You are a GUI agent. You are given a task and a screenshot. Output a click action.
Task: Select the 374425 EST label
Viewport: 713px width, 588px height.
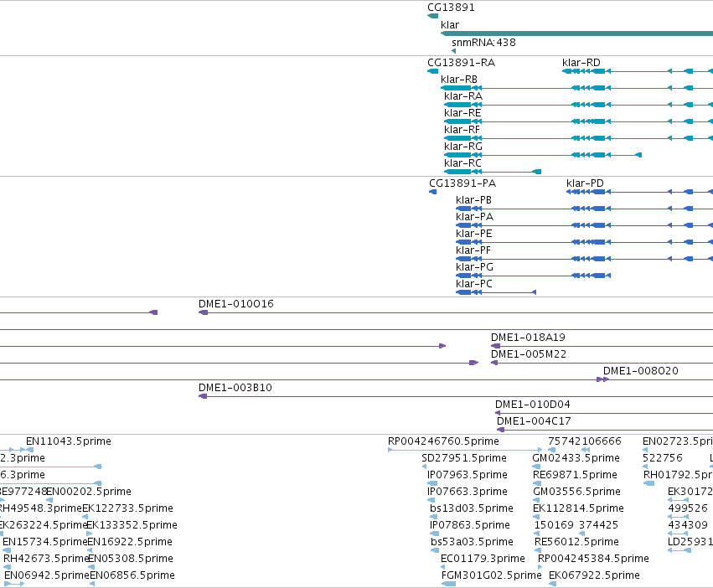[598, 526]
